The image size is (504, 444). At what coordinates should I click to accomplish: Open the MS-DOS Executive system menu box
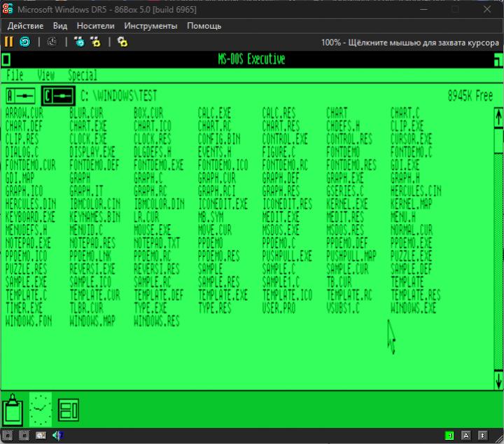click(x=6, y=60)
